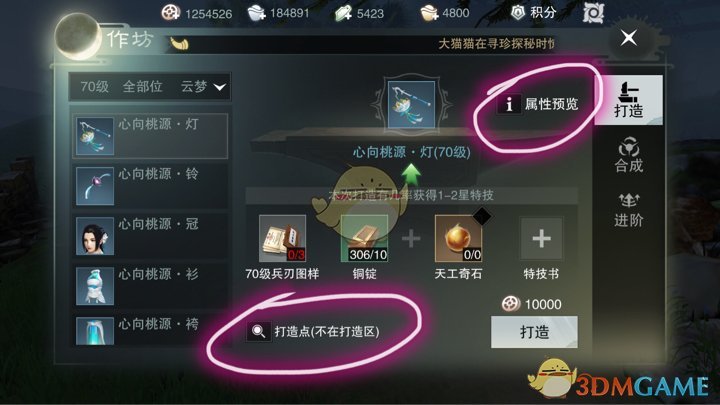Image resolution: width=720 pixels, height=405 pixels.
Task: Click the plus beside 184891 silver ingots
Action: pos(256,13)
